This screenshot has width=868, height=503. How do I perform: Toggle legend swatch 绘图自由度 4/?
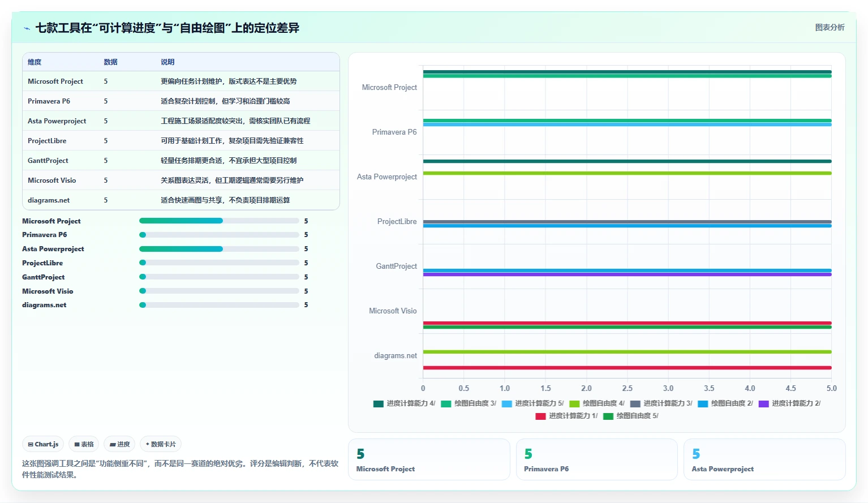pyautogui.click(x=574, y=403)
